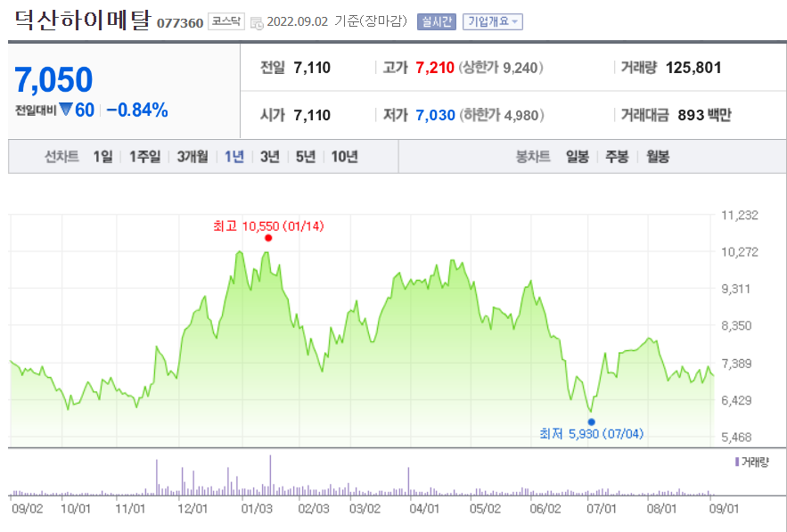Select the 5년 line chart tab

[305, 157]
